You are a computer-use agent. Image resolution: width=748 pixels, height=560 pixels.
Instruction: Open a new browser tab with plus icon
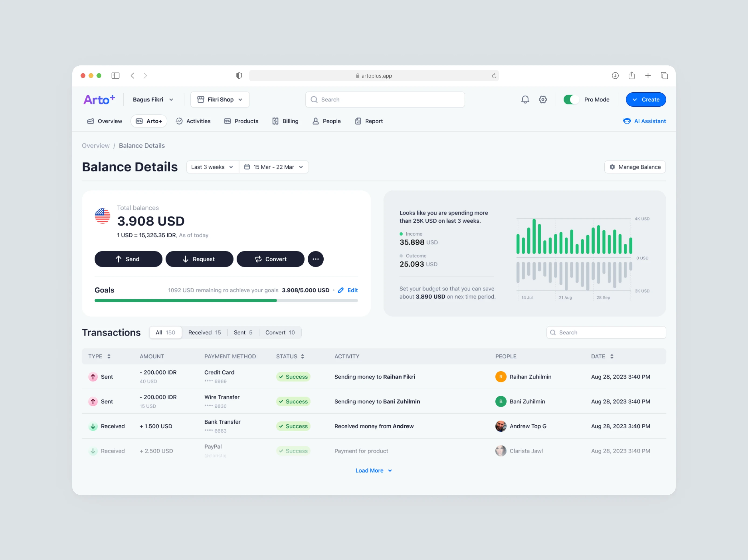coord(647,75)
